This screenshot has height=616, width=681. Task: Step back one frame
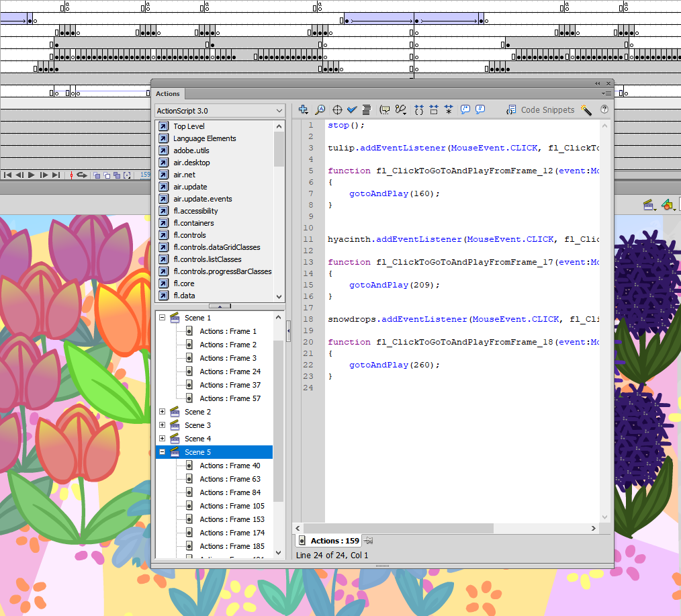[19, 175]
